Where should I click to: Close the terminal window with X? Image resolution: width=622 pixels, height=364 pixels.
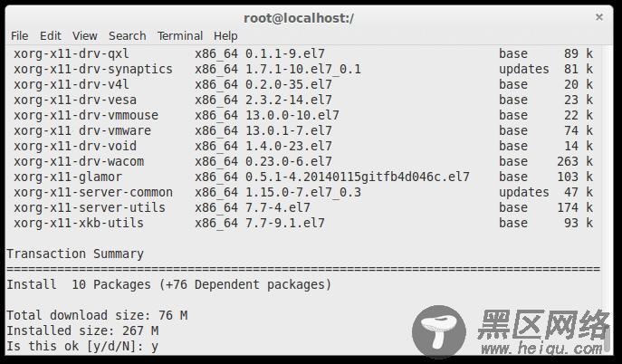[x=599, y=17]
